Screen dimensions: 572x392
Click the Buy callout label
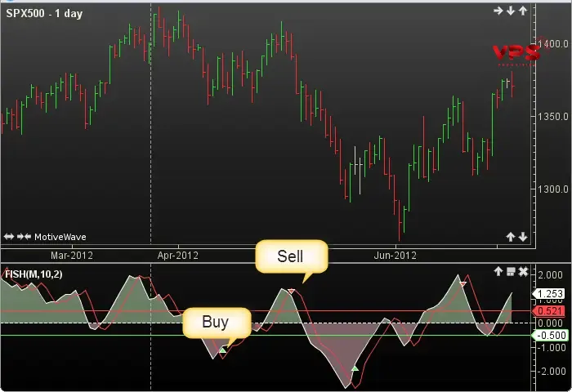coord(214,322)
